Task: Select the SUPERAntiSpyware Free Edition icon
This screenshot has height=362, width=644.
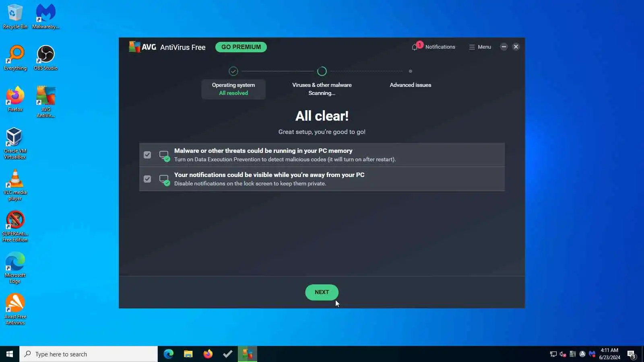Action: tap(15, 226)
